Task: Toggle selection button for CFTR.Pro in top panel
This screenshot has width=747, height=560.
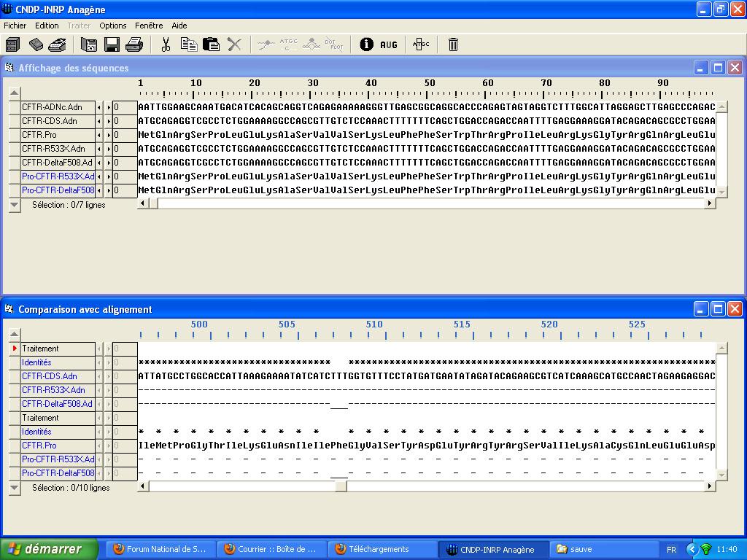Action: pyautogui.click(x=15, y=135)
